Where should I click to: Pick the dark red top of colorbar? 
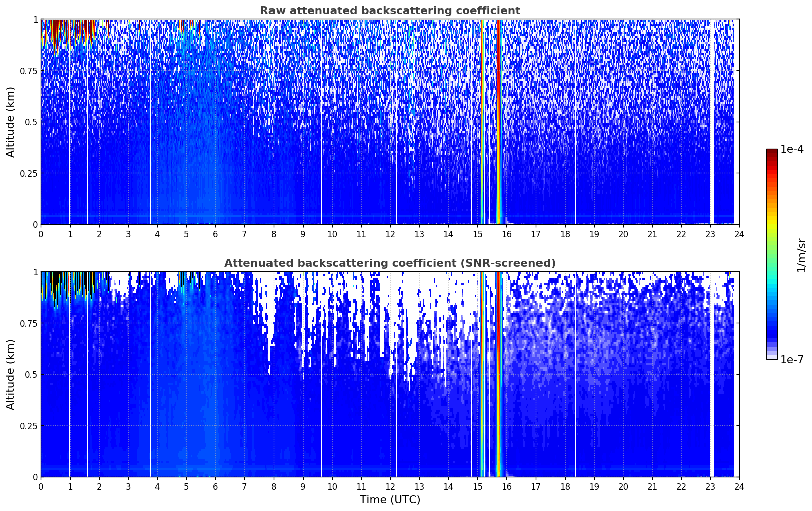pyautogui.click(x=772, y=152)
